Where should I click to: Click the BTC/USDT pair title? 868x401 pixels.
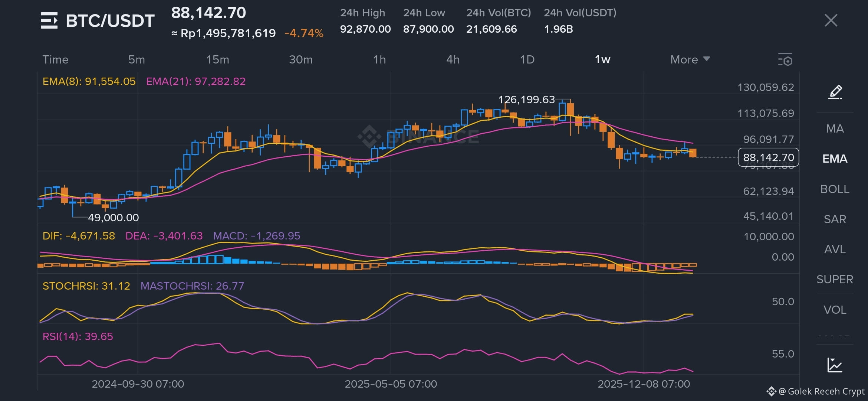tap(110, 20)
